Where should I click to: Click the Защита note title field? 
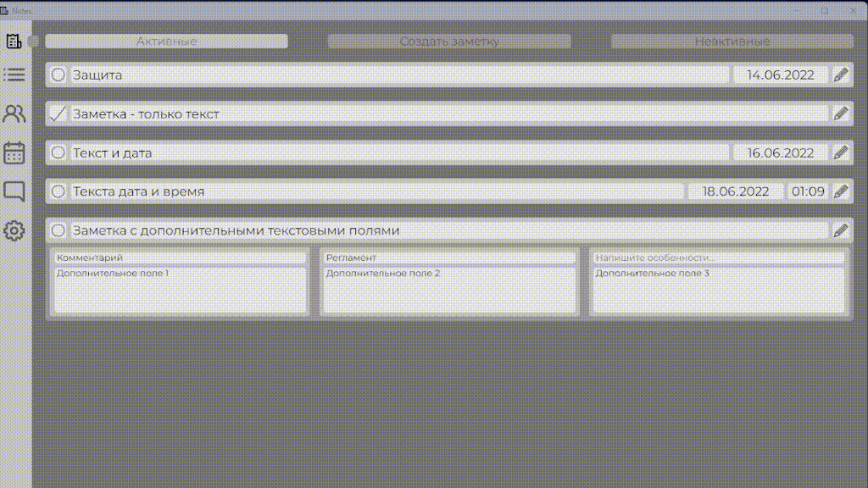[x=400, y=75]
